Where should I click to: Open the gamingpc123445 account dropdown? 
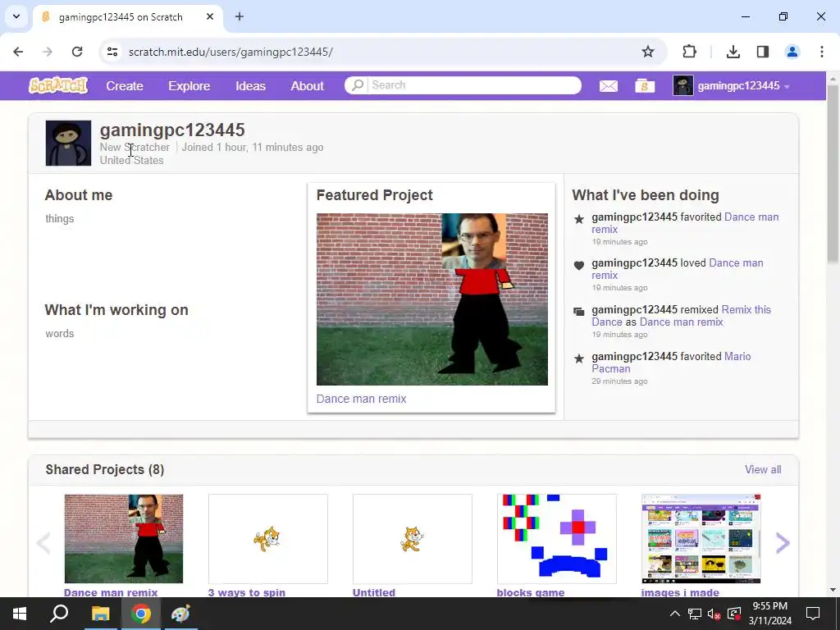[x=731, y=85]
